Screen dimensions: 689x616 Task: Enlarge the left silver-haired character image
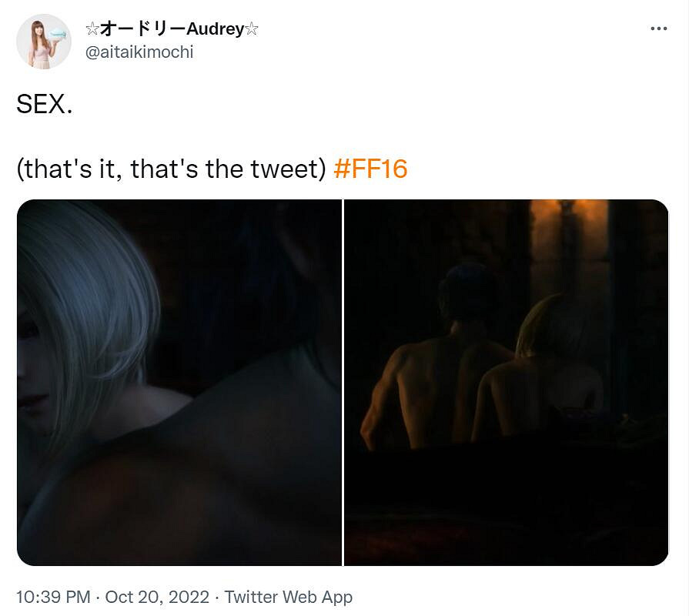pos(179,383)
